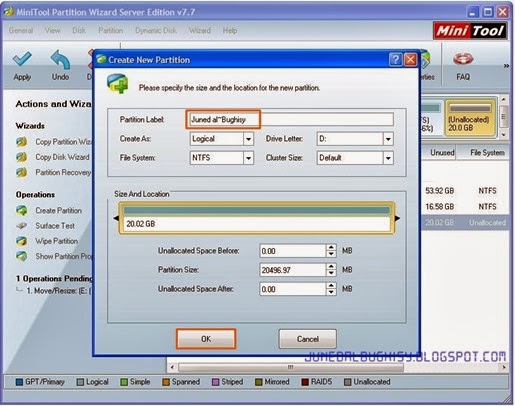Viewport: 515px width, 406px height.
Task: Click the Unallocated Space Before field
Action: [x=293, y=251]
